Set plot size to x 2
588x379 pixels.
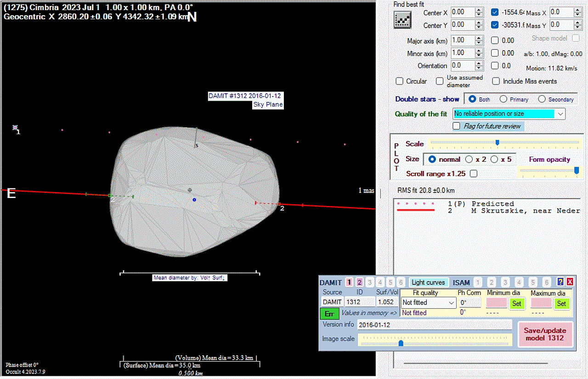point(469,159)
